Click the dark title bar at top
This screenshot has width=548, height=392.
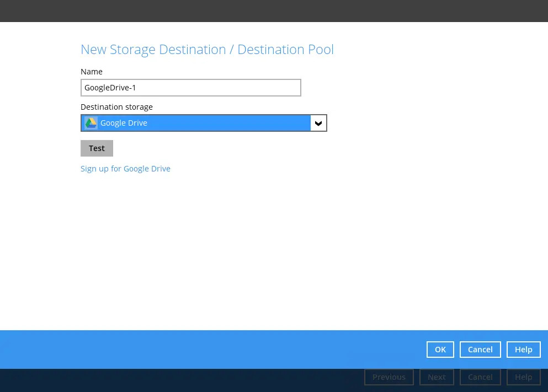274,10
